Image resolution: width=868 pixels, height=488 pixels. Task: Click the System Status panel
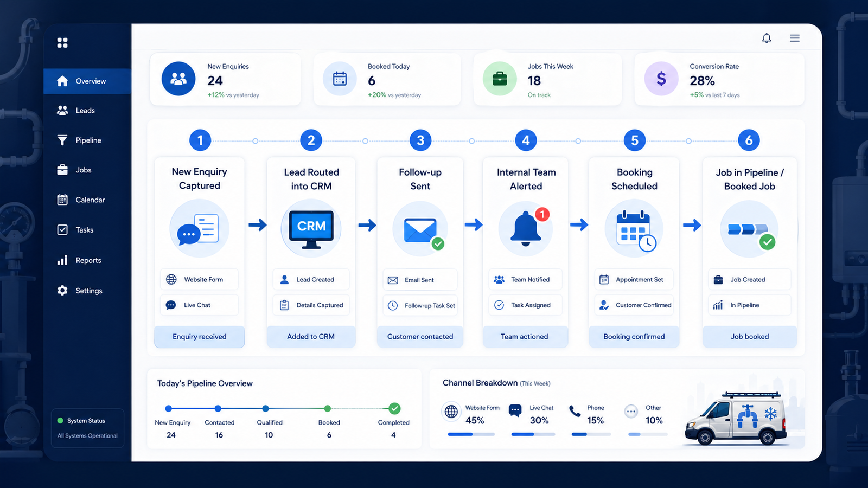[x=87, y=428]
